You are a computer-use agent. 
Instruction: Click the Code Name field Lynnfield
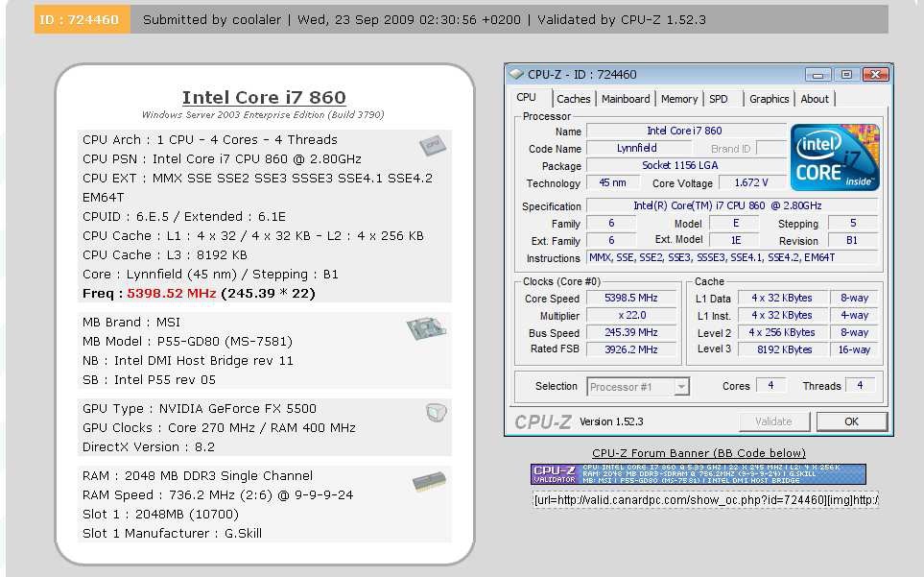(x=638, y=148)
